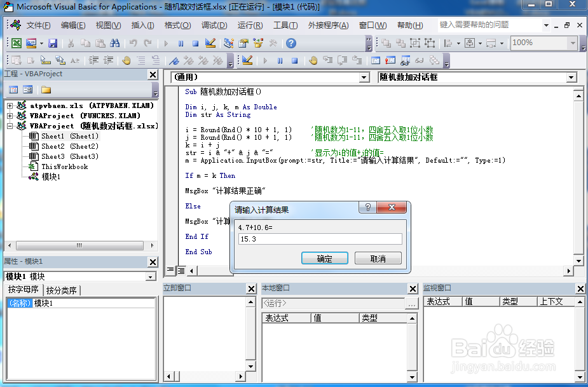
Task: Click 取消 in the input dialog
Action: 378,259
